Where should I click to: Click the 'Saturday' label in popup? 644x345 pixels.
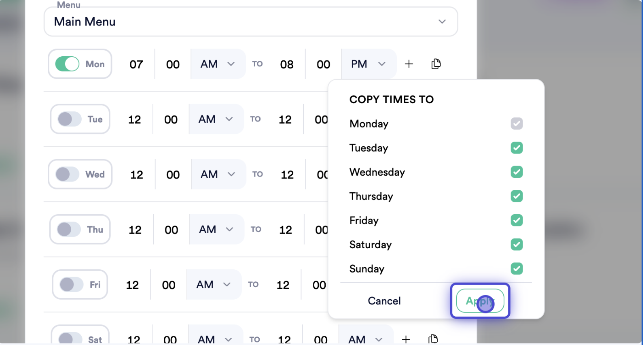pos(371,245)
